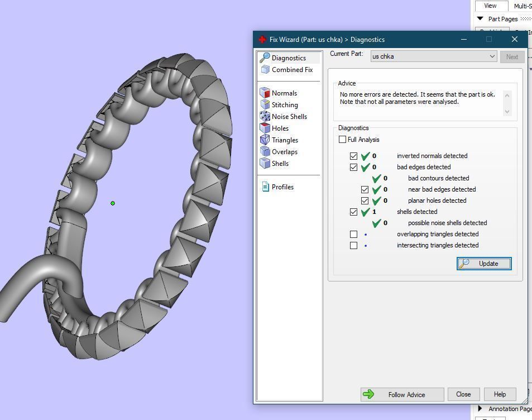Screen dimensions: 532x420
Task: Click the Advice message text area
Action: tap(421, 103)
